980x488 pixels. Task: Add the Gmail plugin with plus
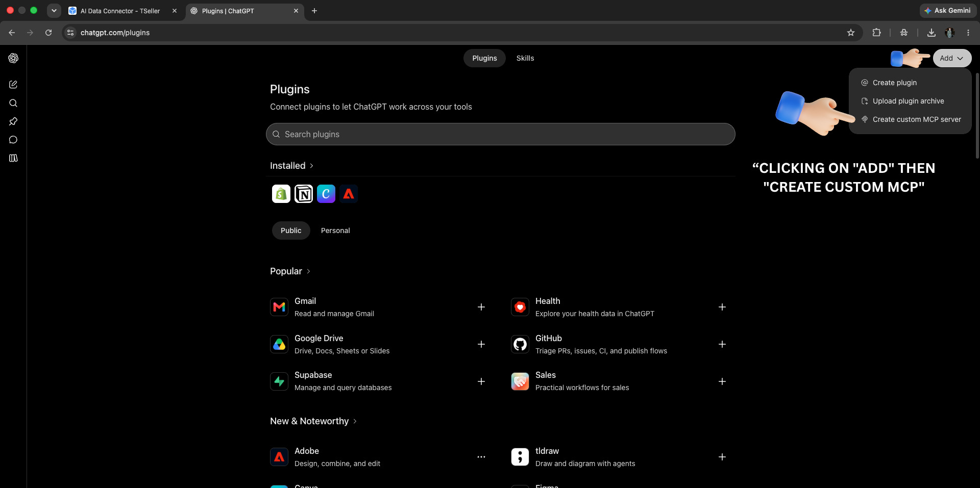481,307
